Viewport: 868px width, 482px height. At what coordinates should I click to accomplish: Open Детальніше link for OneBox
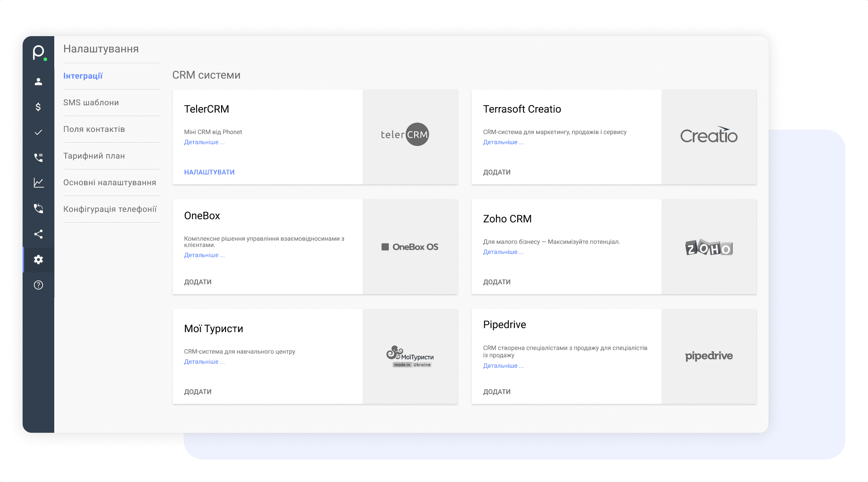click(x=204, y=255)
